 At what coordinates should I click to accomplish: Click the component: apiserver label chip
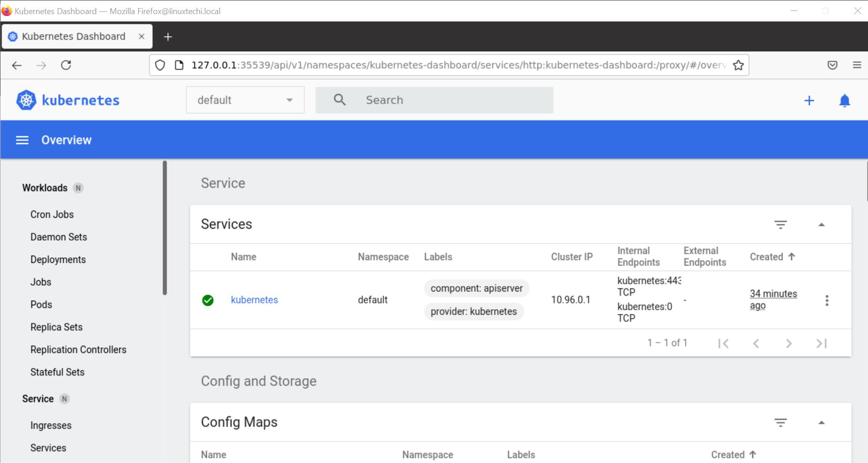pyautogui.click(x=477, y=288)
